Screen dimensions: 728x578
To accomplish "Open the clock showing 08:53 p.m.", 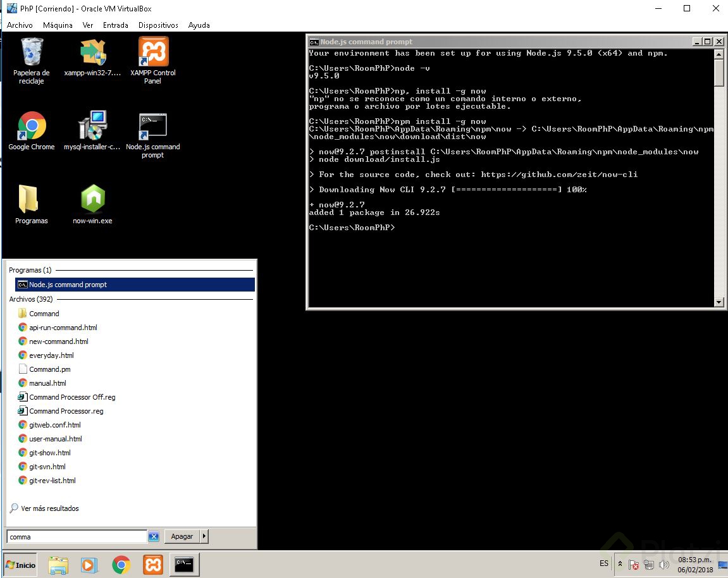I will click(x=695, y=565).
